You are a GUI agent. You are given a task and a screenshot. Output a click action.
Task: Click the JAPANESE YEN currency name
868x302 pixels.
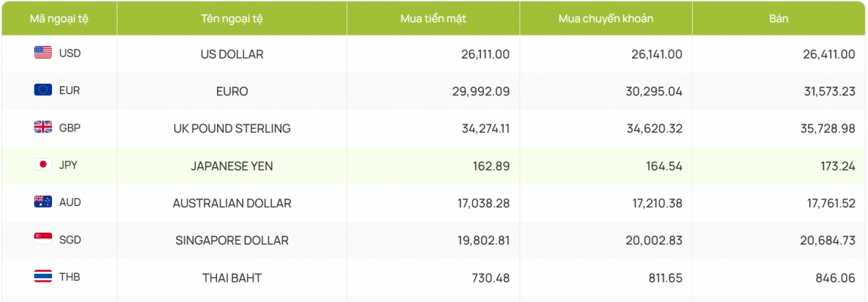[231, 166]
